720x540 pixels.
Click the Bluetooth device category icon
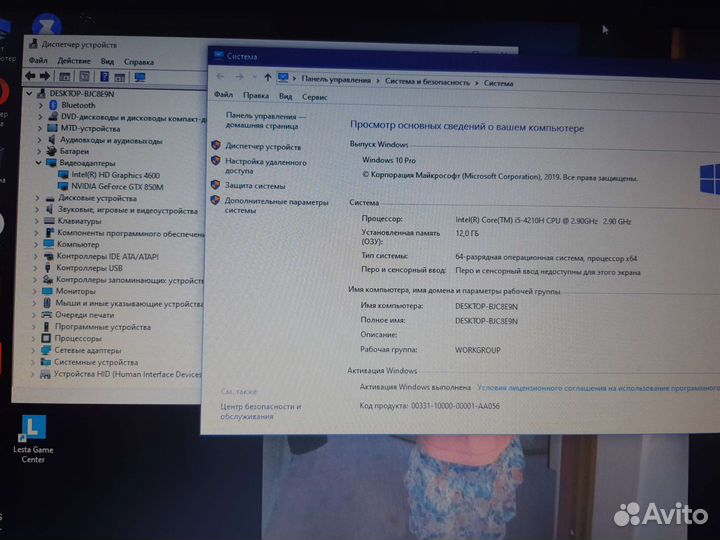point(53,105)
